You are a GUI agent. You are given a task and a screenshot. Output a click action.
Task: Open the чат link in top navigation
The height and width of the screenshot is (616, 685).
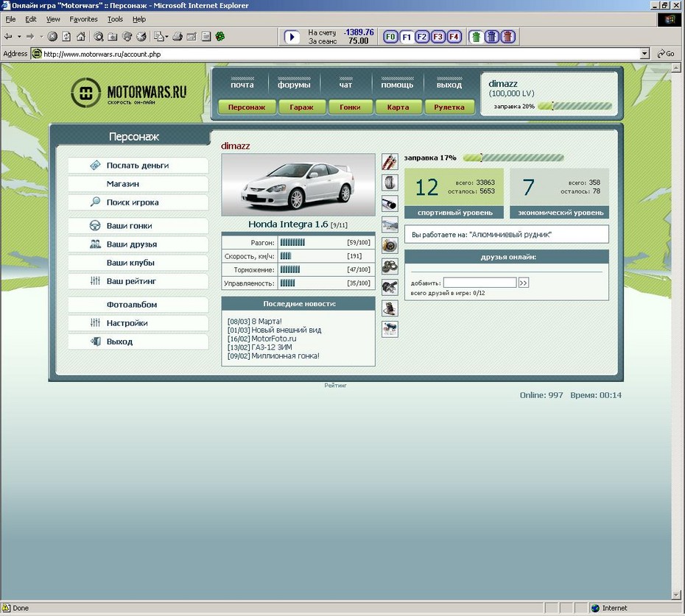[345, 84]
